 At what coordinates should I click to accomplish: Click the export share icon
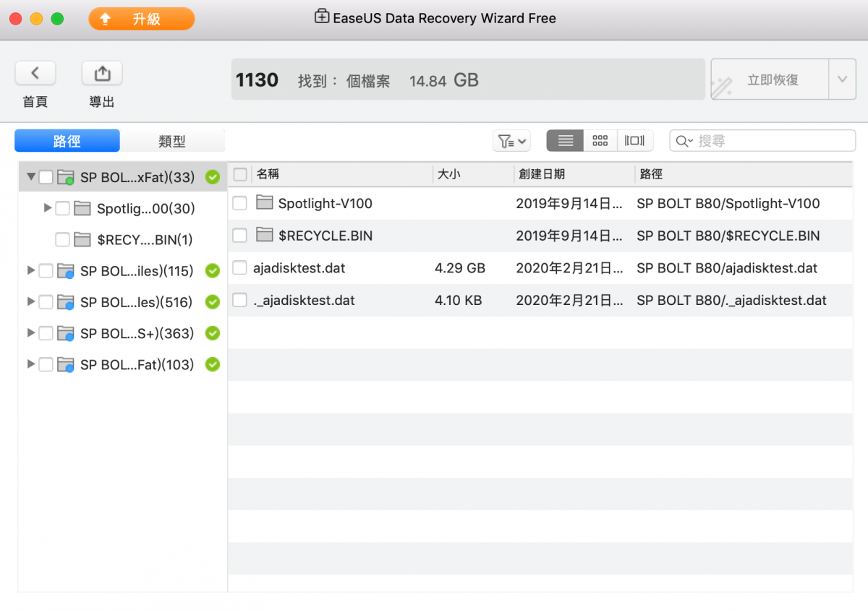(x=102, y=73)
